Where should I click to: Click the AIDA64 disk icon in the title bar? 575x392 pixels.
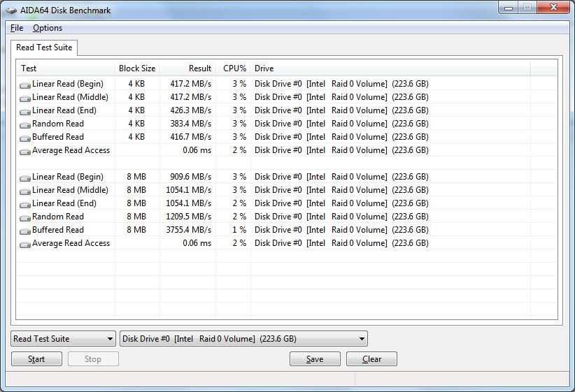click(11, 10)
